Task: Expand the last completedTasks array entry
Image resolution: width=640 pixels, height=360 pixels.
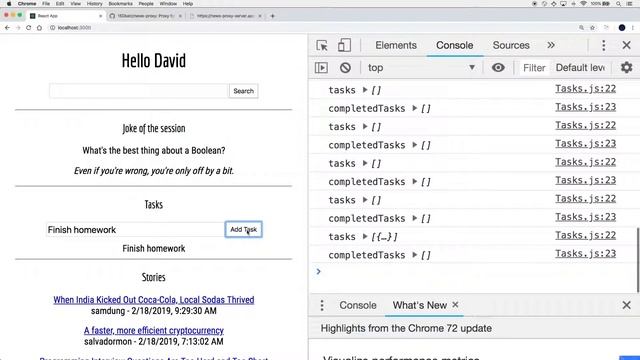Action: tap(415, 255)
